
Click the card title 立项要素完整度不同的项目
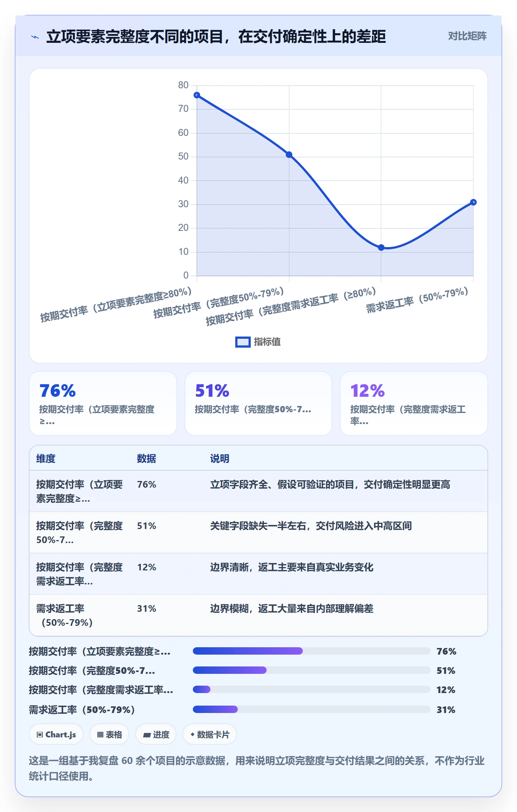click(135, 37)
